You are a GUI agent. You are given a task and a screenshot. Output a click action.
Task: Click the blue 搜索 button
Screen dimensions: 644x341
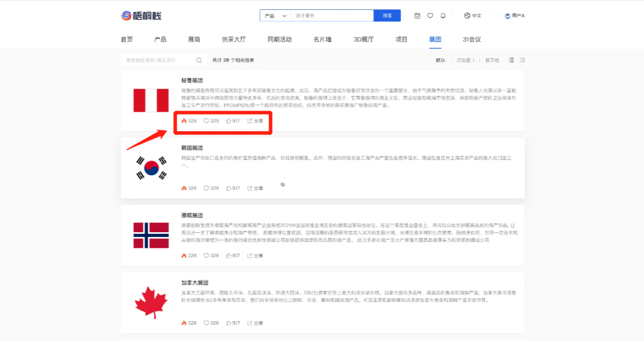(x=388, y=16)
